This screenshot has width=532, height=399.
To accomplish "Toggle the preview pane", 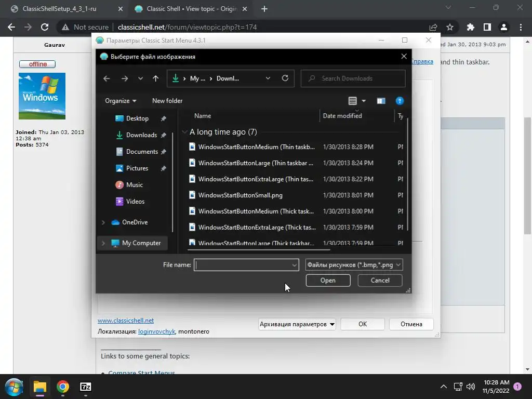I will 381,101.
